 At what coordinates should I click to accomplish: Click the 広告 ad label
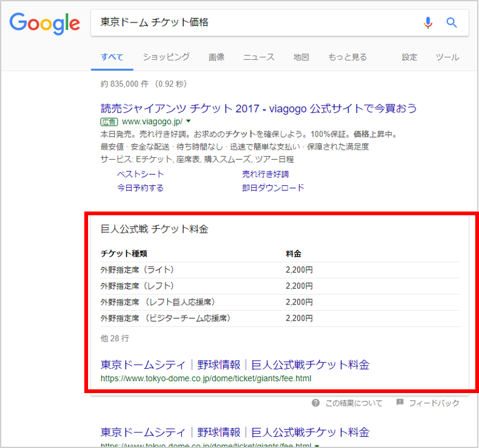tap(109, 122)
